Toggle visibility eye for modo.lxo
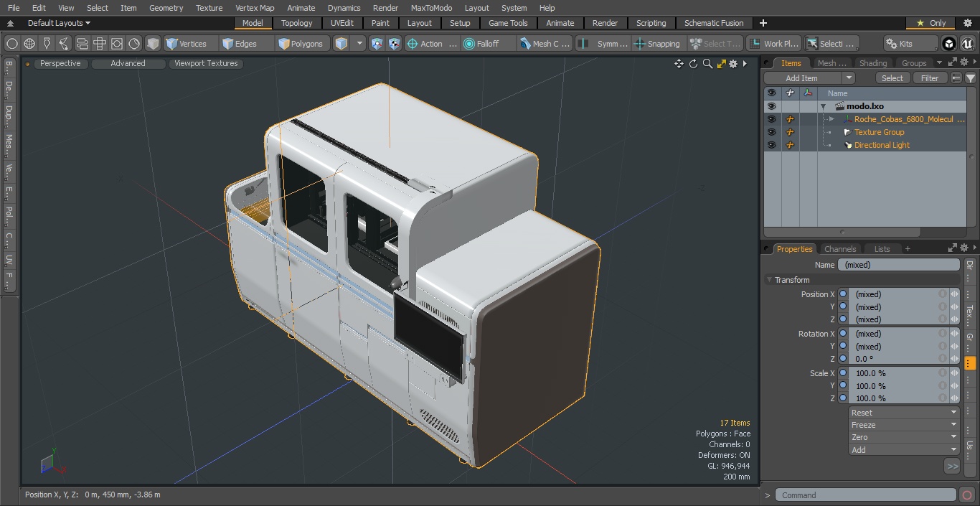 tap(771, 106)
